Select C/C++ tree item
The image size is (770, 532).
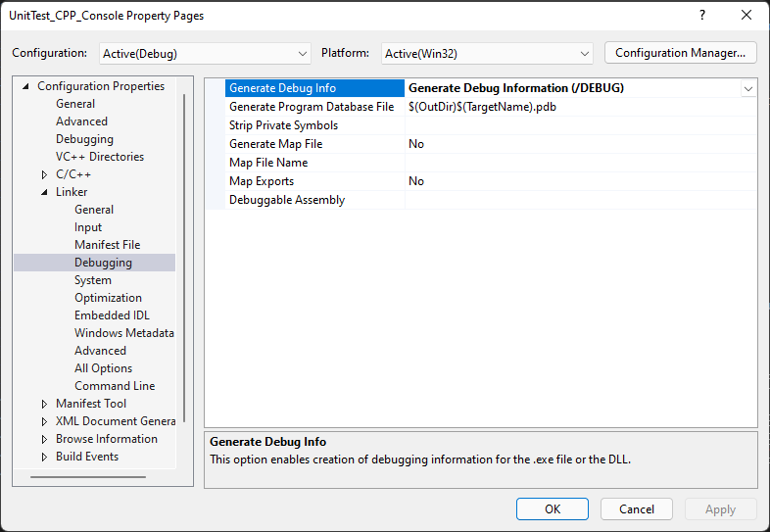73,174
